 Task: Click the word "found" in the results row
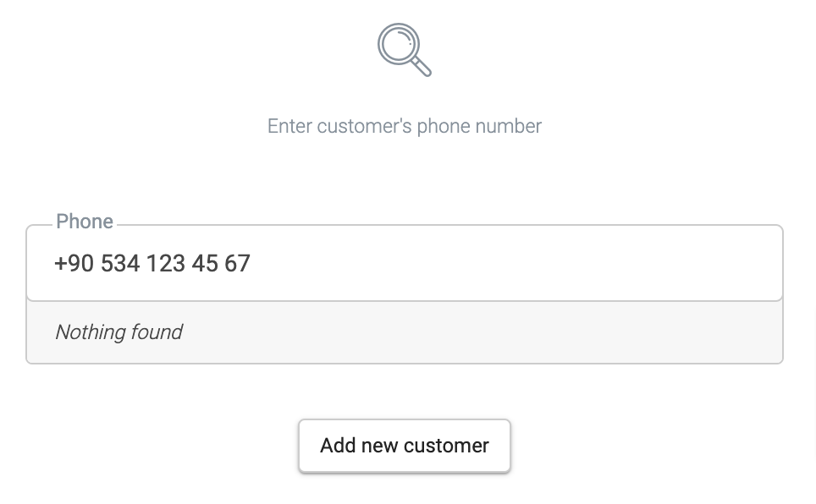(x=157, y=332)
